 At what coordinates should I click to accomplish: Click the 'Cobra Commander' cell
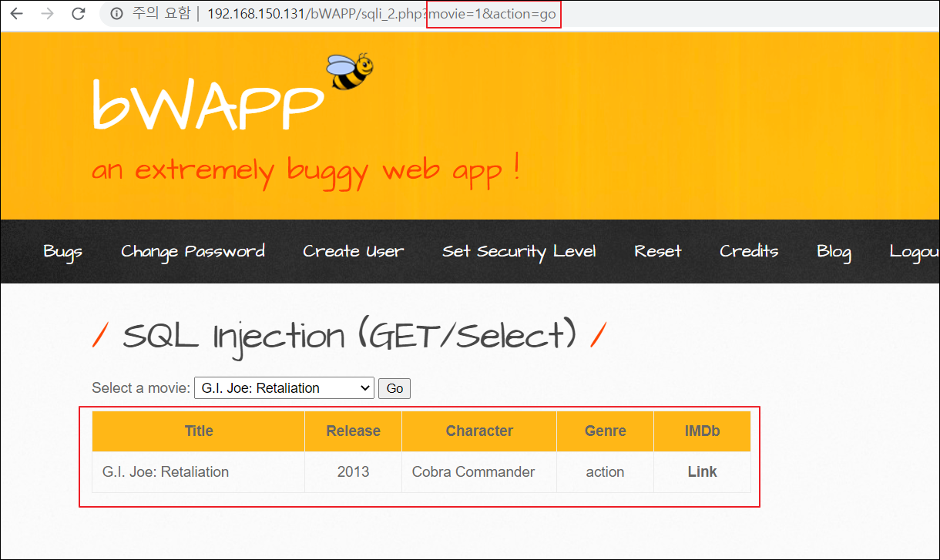tap(479, 472)
